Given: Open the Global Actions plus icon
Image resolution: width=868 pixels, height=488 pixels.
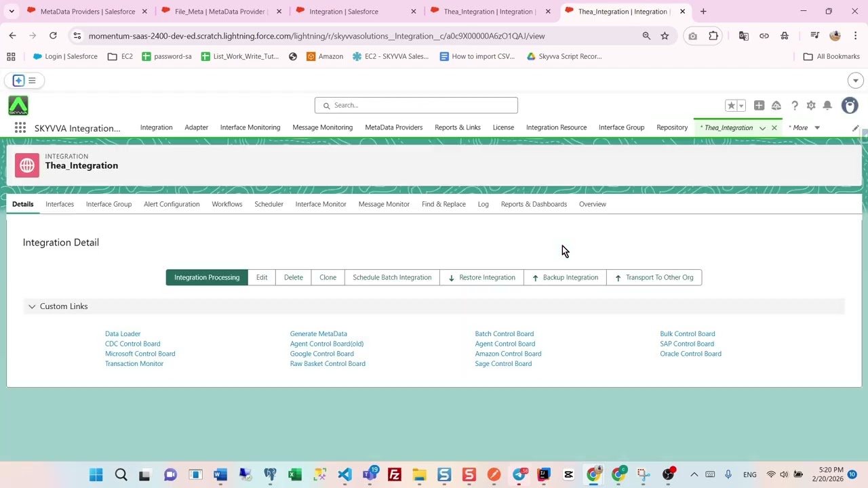Looking at the screenshot, I should tap(759, 105).
